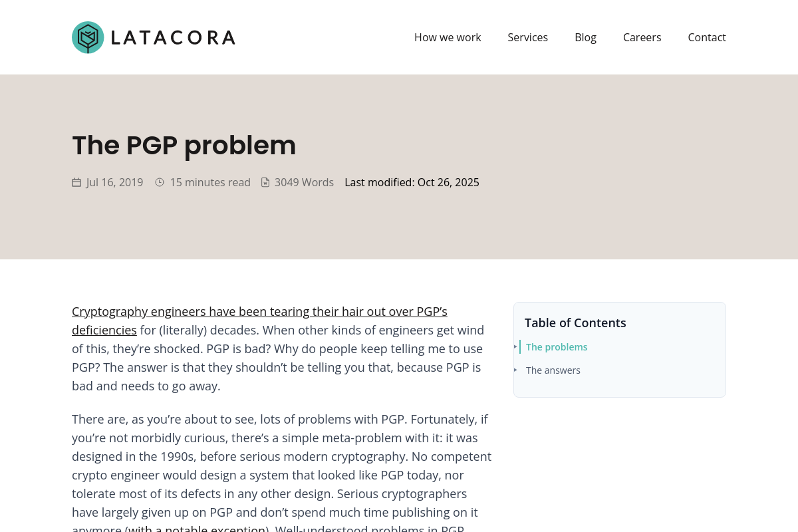The height and width of the screenshot is (532, 798).
Task: Go to the Services menu item
Action: click(527, 37)
